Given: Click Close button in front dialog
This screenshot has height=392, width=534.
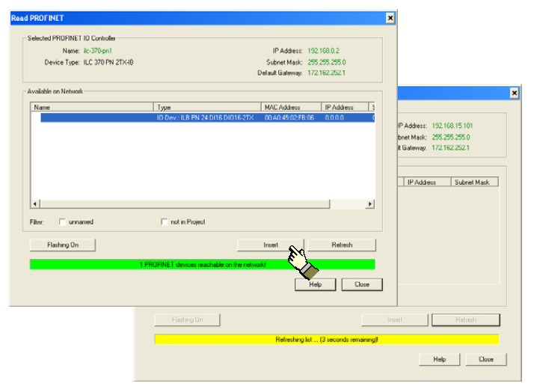Looking at the screenshot, I should (x=362, y=284).
